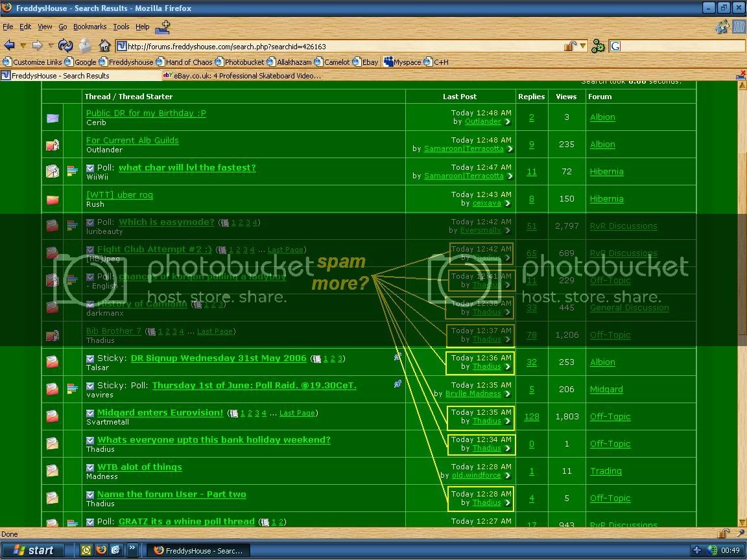
Task: Tick checkbox beside 'Whats everyone upto' thread
Action: 90,441
